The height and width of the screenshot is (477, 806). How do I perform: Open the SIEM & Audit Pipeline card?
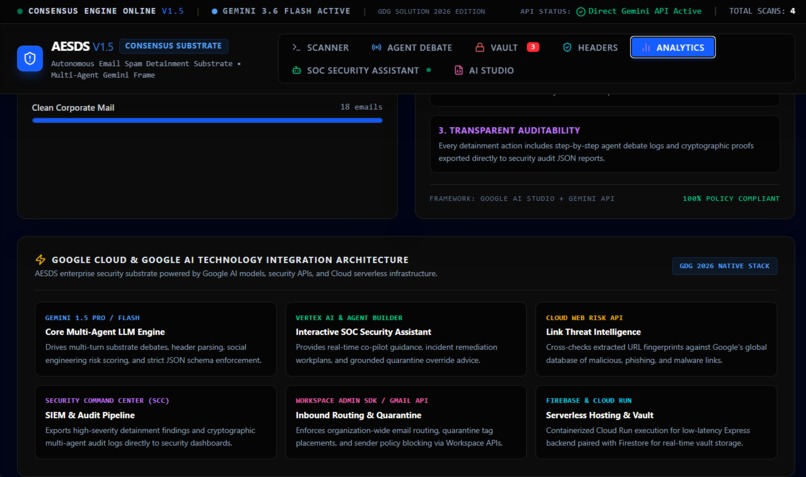pos(156,422)
